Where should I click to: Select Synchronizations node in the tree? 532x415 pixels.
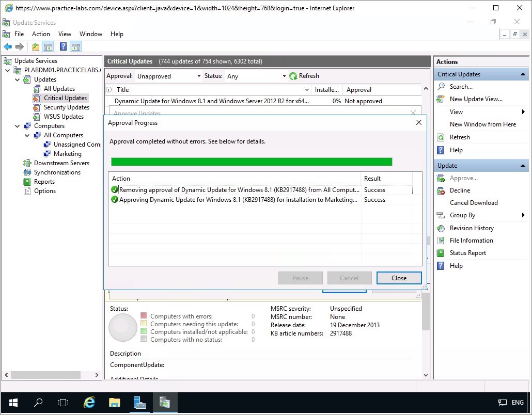pos(57,172)
